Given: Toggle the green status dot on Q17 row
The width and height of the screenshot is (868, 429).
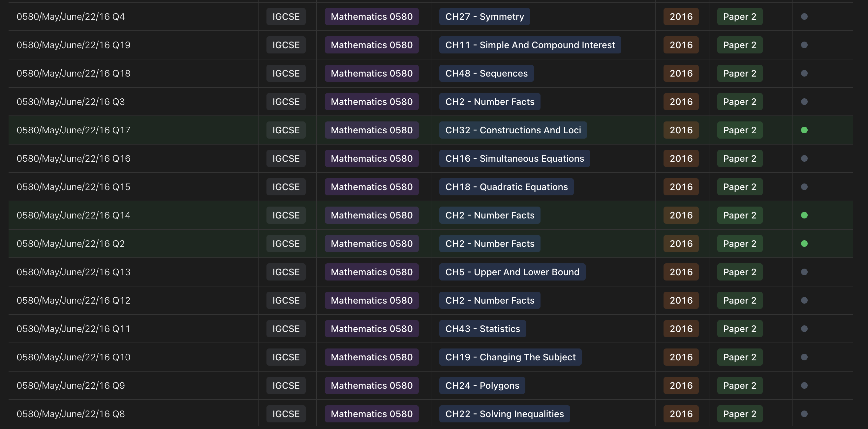Looking at the screenshot, I should click(x=805, y=130).
